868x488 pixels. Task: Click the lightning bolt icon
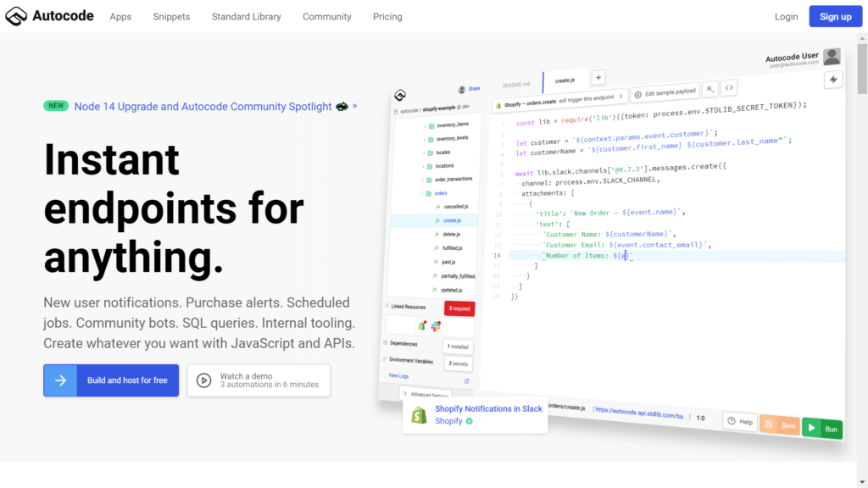pos(833,80)
